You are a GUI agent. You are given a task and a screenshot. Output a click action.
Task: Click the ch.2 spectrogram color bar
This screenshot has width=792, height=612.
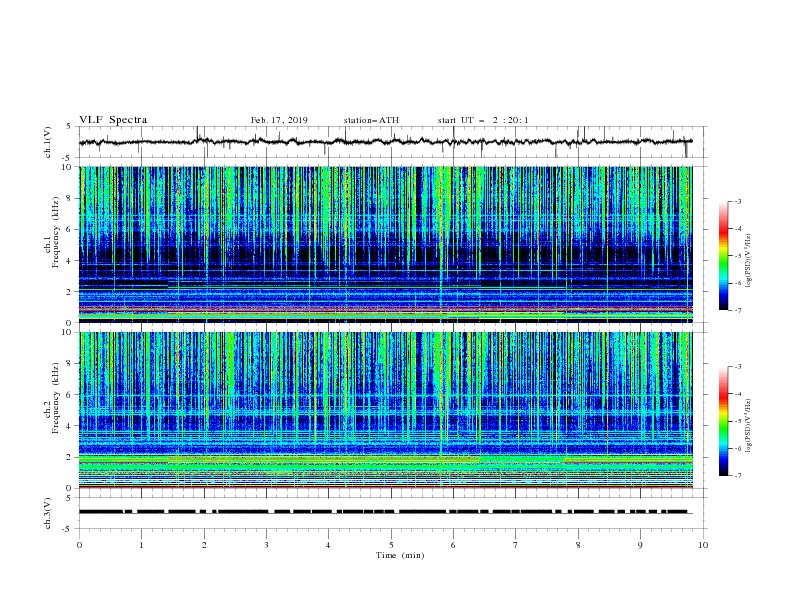[x=724, y=421]
